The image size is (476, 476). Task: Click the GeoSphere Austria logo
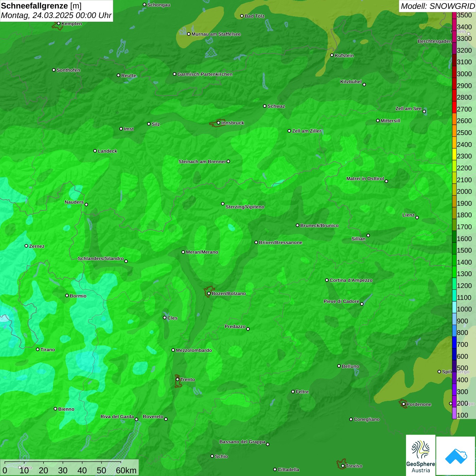421,455
